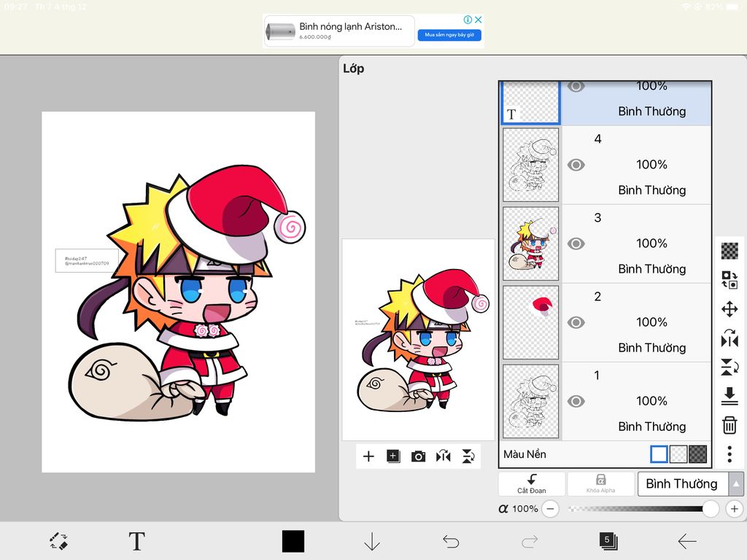747x560 pixels.
Task: Close the Ariston ad banner
Action: pos(479,20)
